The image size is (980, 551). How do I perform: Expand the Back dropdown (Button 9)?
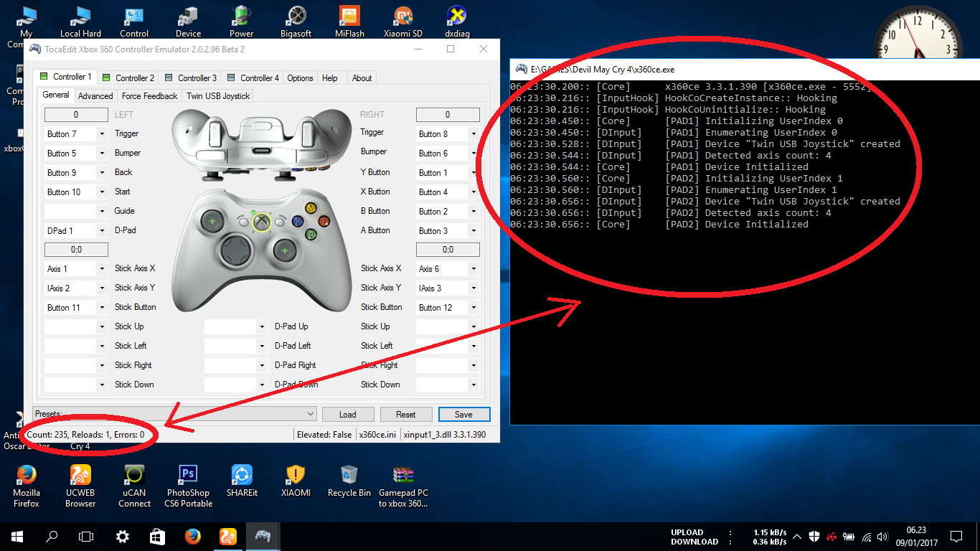click(102, 173)
